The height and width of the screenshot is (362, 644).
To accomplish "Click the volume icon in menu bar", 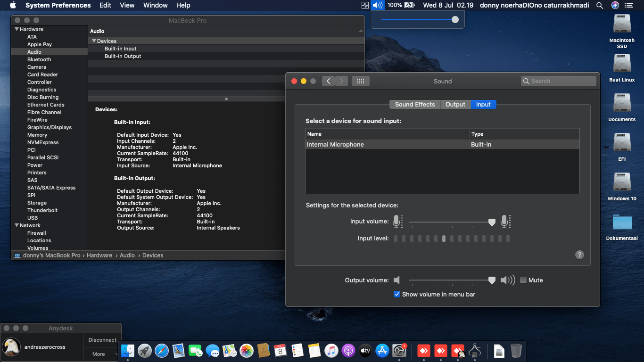I will coord(377,5).
